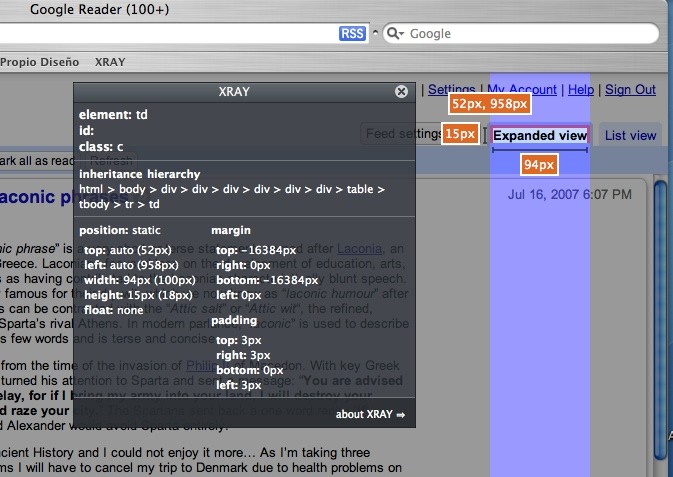Click 'float: none' text in XRAY
Screen dimensions: 673x477
click(x=114, y=310)
